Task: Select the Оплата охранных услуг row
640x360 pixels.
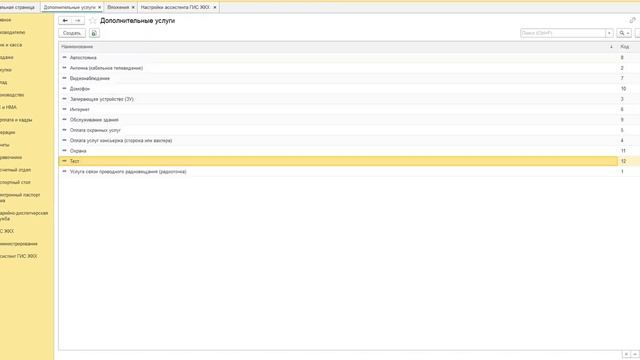Action: coord(338,130)
